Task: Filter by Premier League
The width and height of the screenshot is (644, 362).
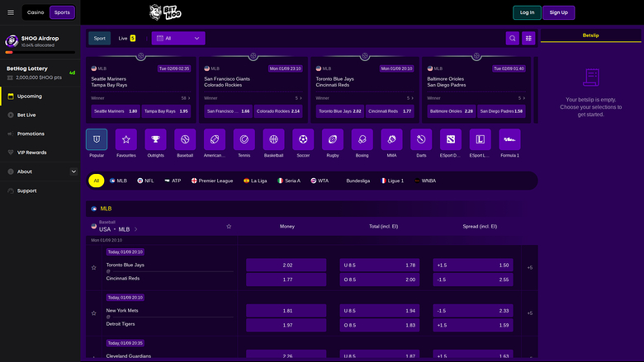Action: (212, 181)
